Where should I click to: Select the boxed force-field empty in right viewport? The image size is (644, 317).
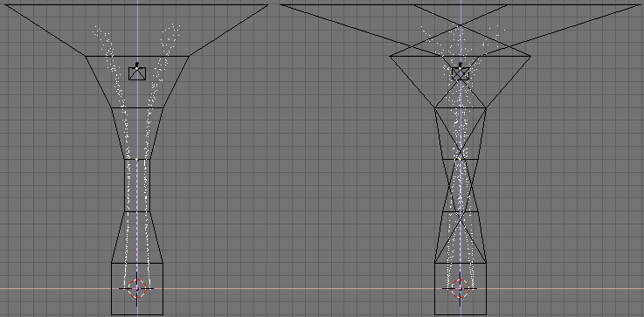tap(460, 72)
